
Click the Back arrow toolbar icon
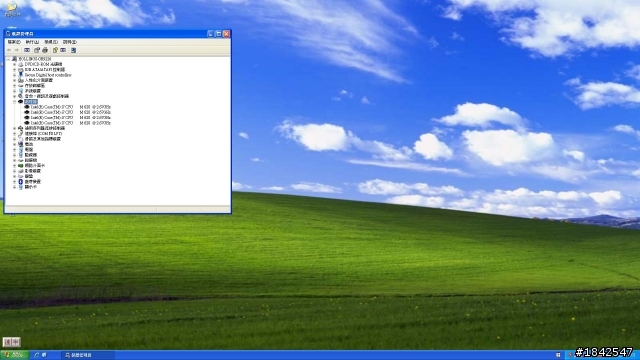(x=9, y=50)
